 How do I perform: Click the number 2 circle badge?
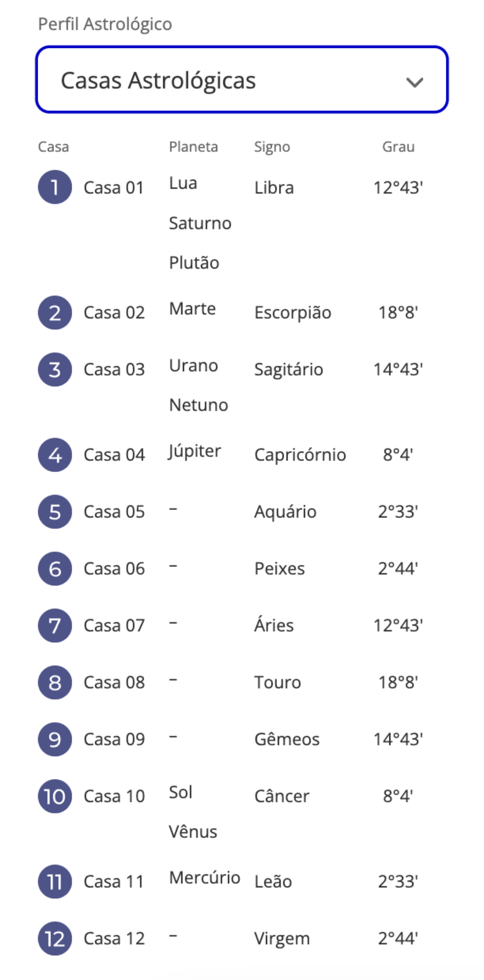pos(55,313)
